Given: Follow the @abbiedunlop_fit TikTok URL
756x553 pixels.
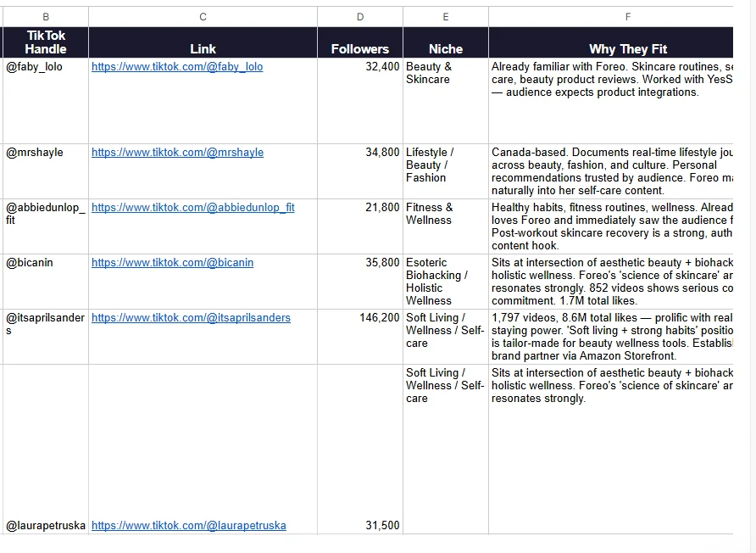Looking at the screenshot, I should tap(193, 208).
